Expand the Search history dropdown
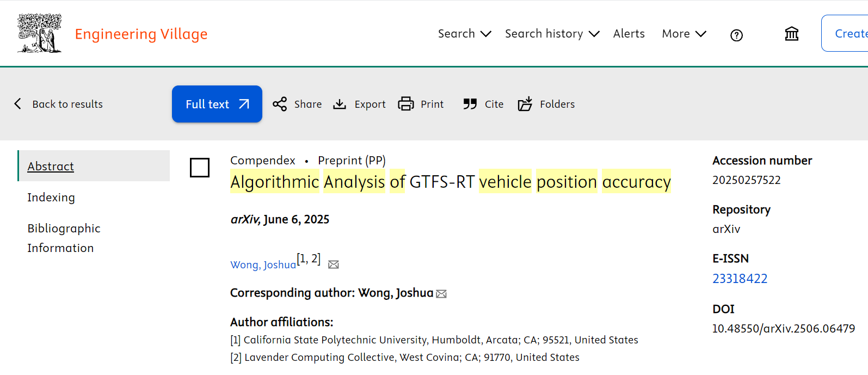Screen dimensions: 868x375 point(552,34)
